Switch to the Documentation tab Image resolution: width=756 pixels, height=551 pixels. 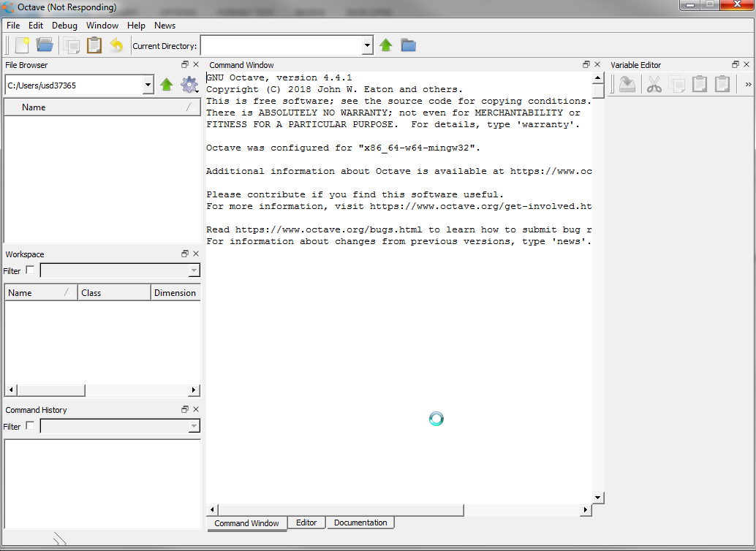pos(360,522)
